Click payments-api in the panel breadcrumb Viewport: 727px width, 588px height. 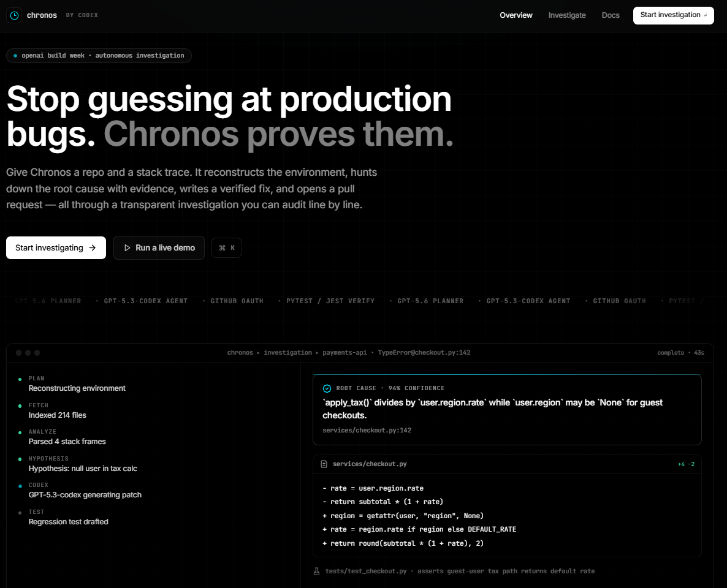(344, 353)
